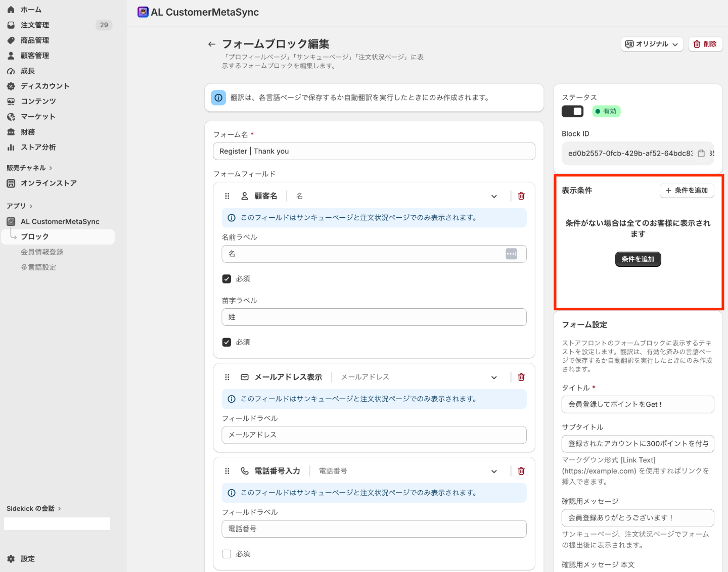Click the 設定 gear icon
This screenshot has width=728, height=572.
pyautogui.click(x=11, y=559)
